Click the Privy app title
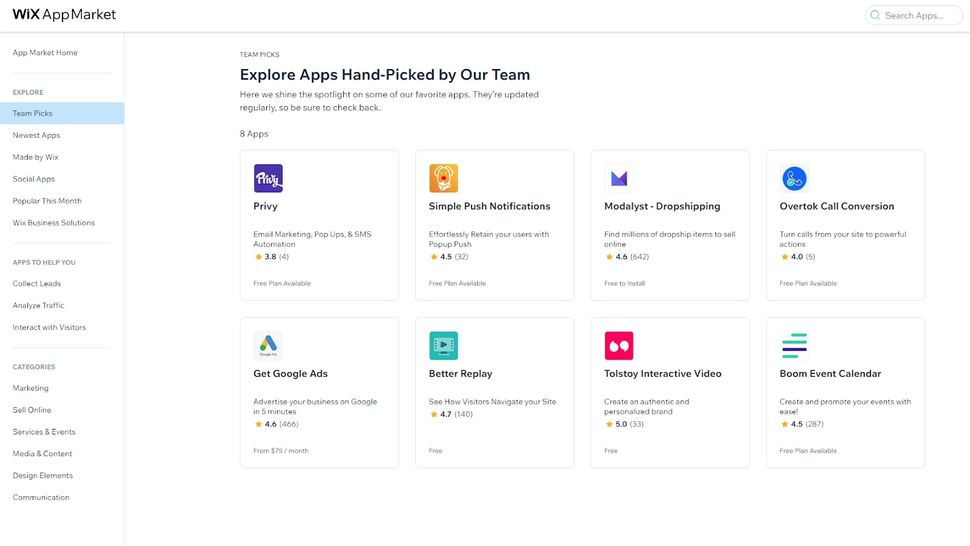Viewport: 970px width, 546px height. click(265, 207)
